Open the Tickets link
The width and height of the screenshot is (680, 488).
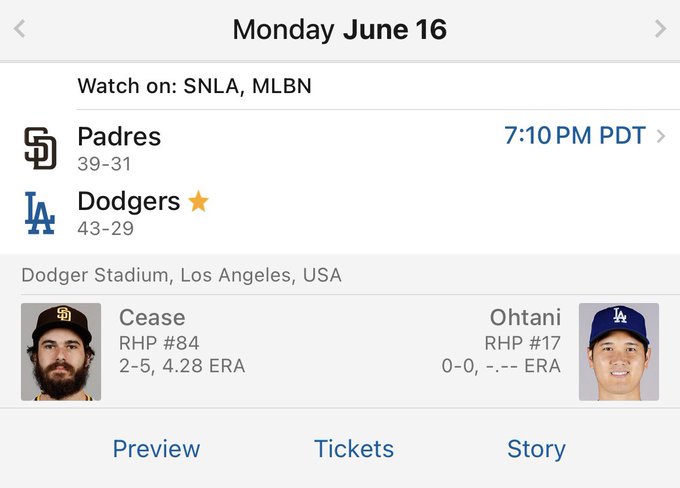click(354, 449)
